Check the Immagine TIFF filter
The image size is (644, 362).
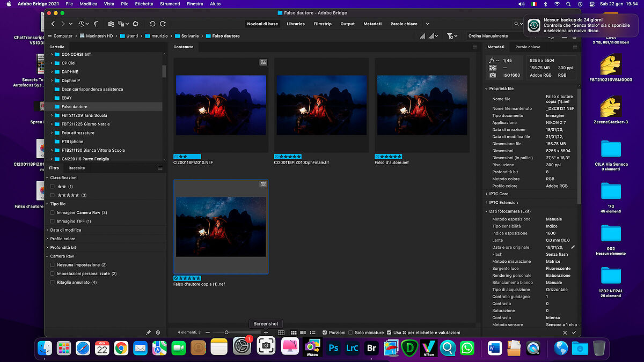(x=52, y=221)
